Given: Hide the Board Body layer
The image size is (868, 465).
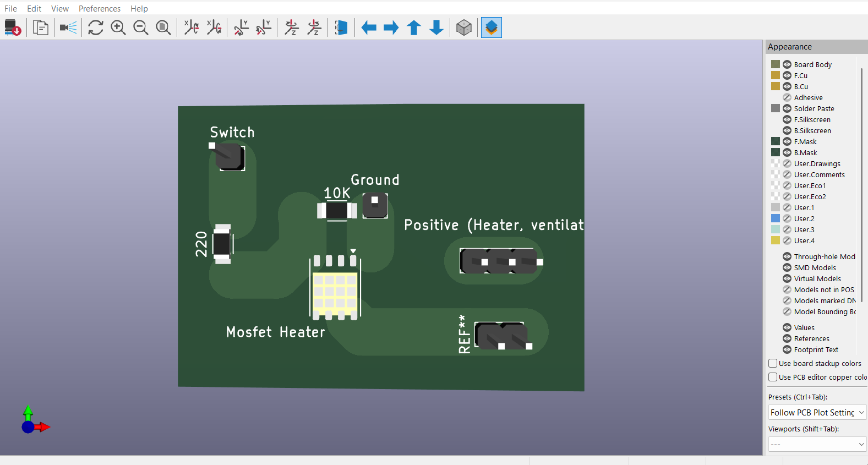Looking at the screenshot, I should click(x=787, y=64).
